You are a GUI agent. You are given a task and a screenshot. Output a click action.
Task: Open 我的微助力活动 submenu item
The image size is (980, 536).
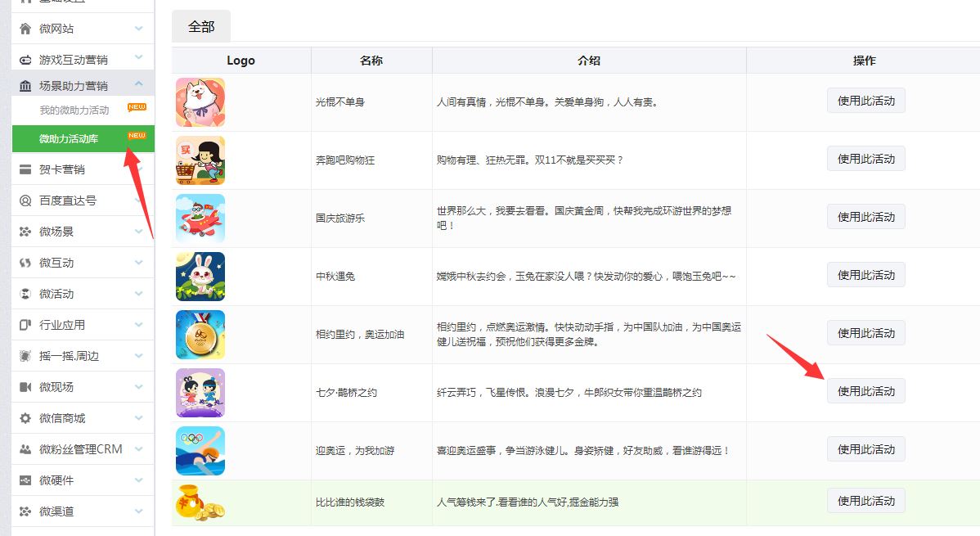(74, 110)
